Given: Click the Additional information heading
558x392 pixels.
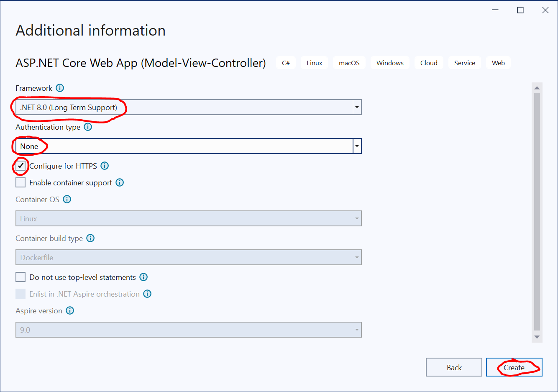Looking at the screenshot, I should point(91,31).
